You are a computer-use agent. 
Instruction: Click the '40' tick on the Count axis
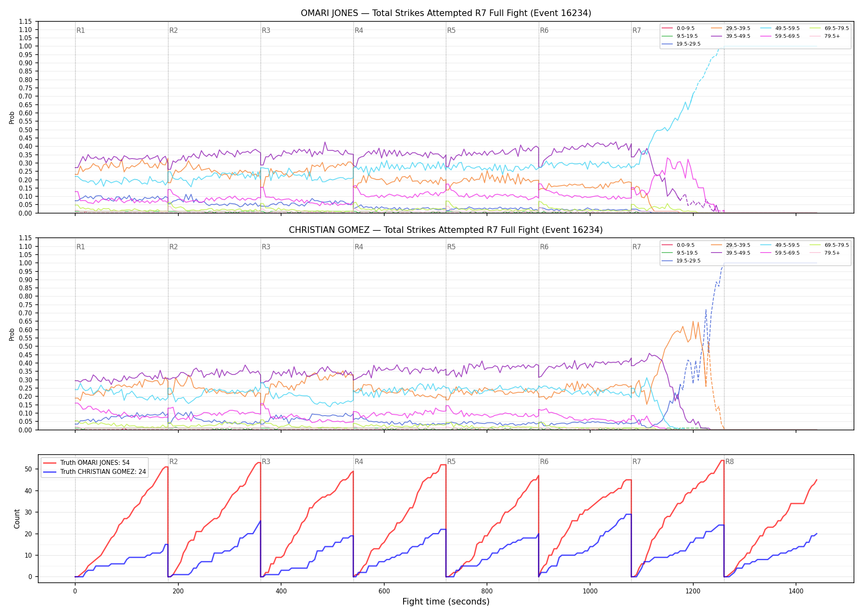(28, 491)
